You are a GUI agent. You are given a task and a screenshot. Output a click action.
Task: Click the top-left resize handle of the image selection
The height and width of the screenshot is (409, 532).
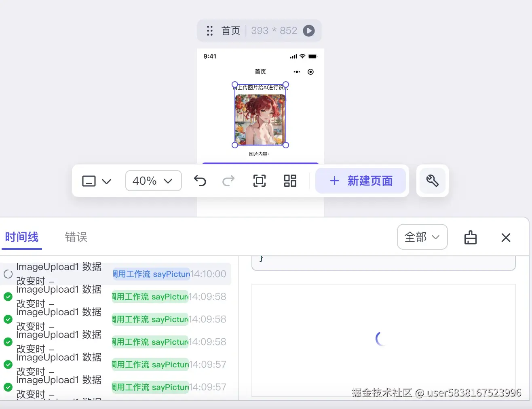235,84
